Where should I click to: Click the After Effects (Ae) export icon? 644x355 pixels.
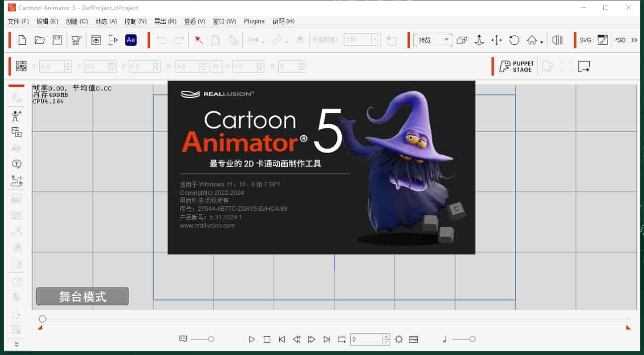131,40
